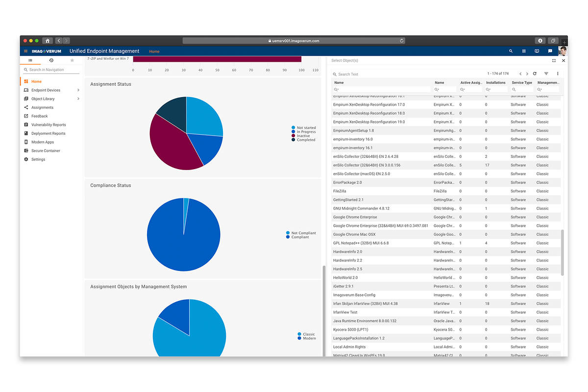Open the filter icon above the object table
Image resolution: width=588 pixels, height=392 pixels.
546,73
